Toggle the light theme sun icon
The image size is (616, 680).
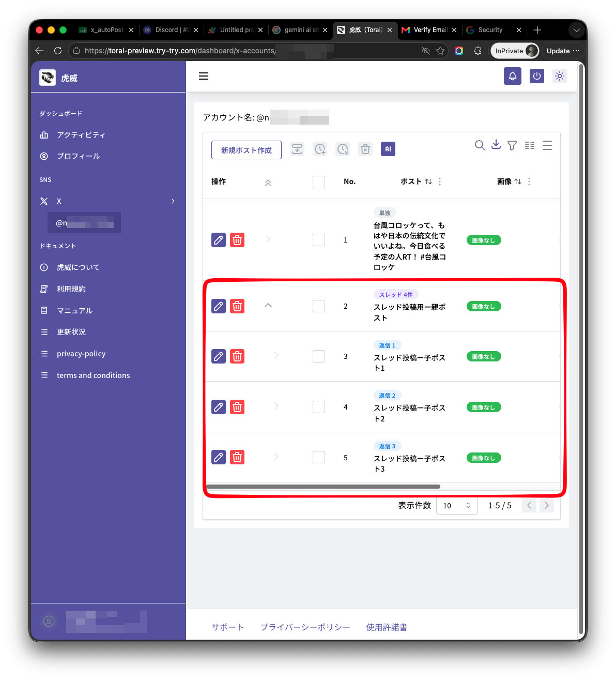(x=559, y=76)
